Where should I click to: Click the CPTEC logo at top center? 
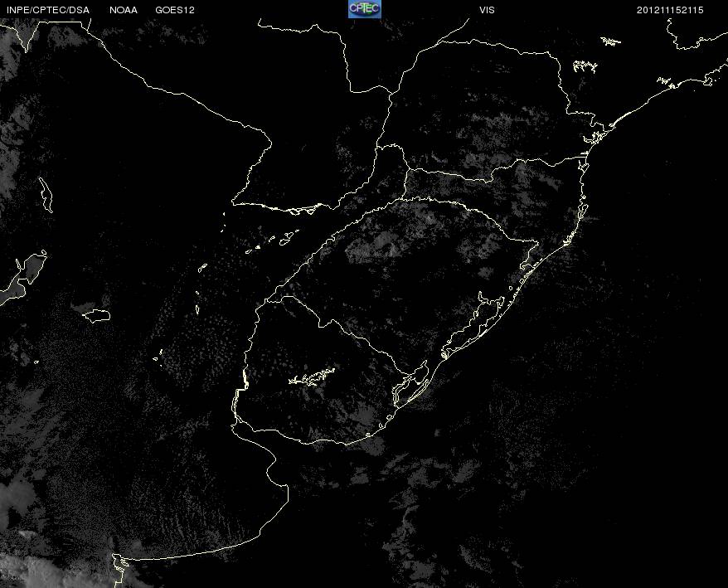tap(365, 9)
